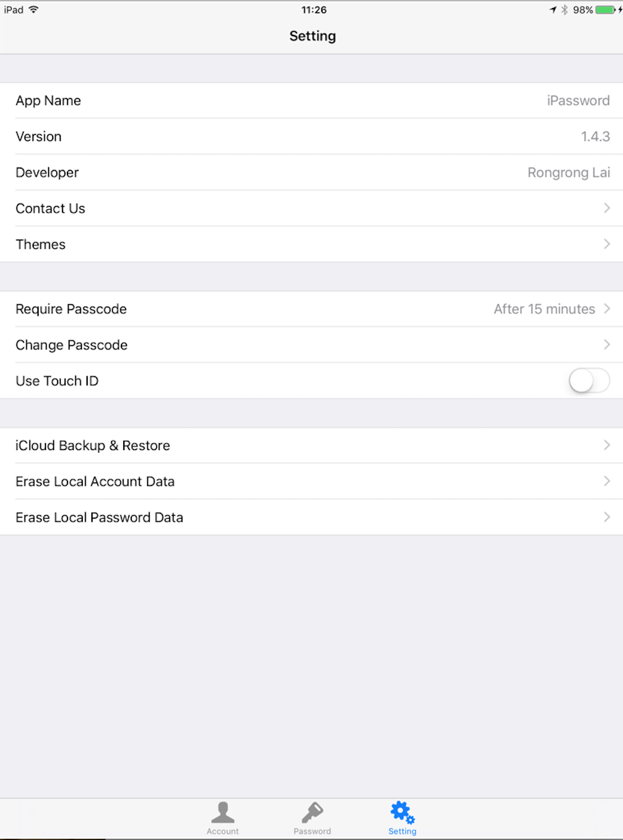
Task: Open iCloud Backup & Restore row
Action: 311,446
